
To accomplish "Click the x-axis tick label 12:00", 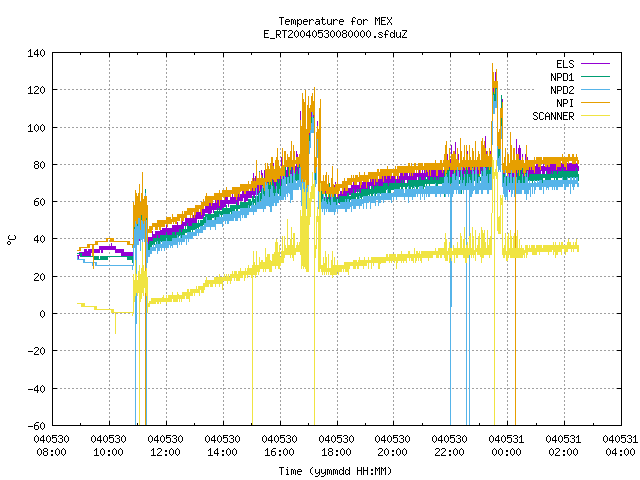I will coord(165,452).
